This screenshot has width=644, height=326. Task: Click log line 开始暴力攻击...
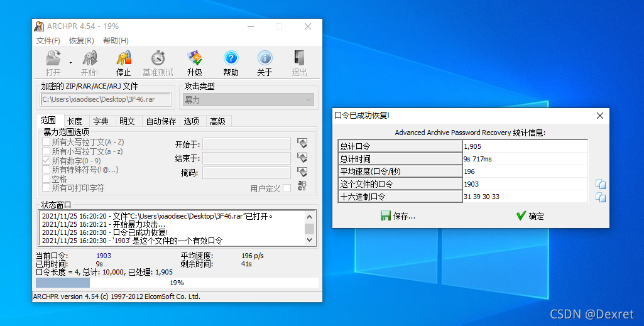click(104, 225)
